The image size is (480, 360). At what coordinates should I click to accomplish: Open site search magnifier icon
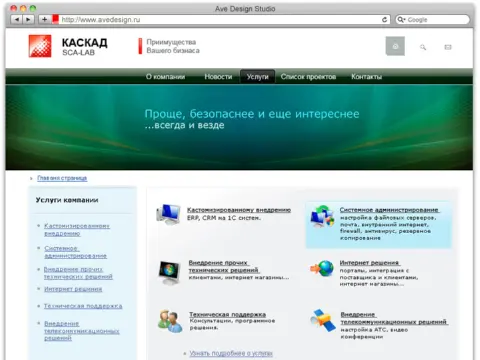click(423, 47)
